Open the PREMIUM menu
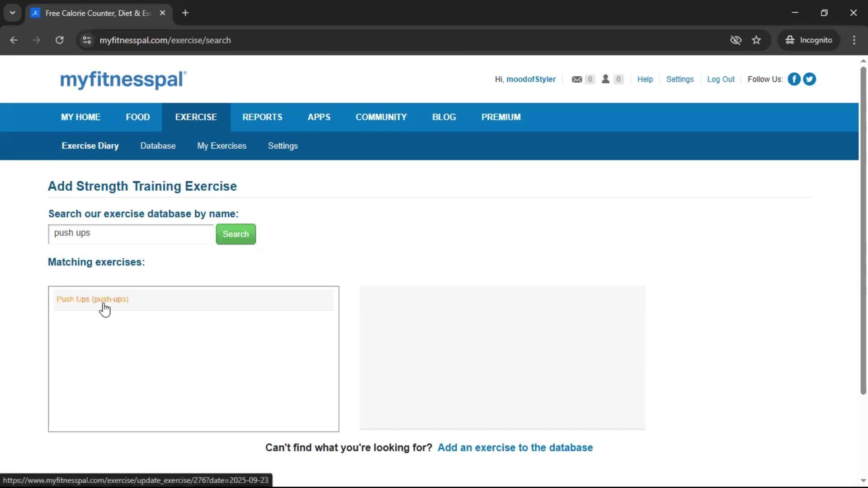This screenshot has width=868, height=488. pyautogui.click(x=501, y=117)
